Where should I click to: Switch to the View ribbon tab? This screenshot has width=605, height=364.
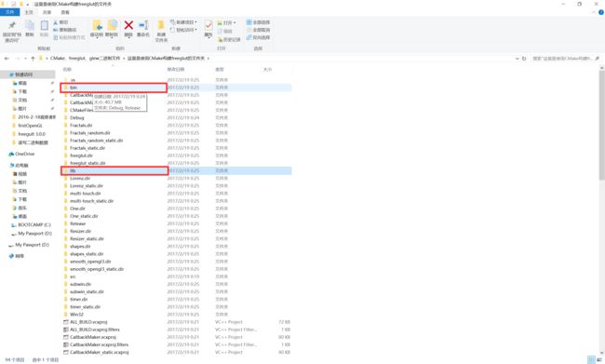point(65,12)
